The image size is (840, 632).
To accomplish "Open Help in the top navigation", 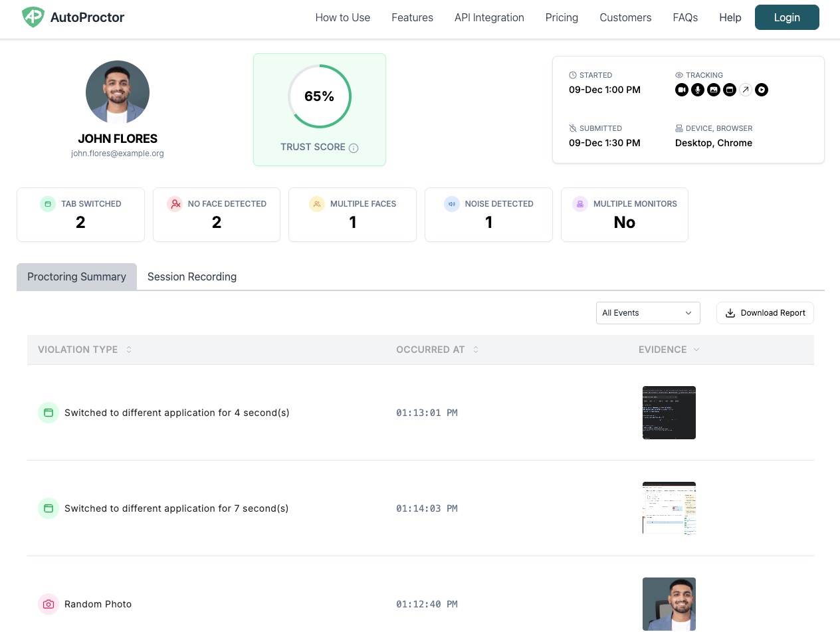I will point(730,17).
